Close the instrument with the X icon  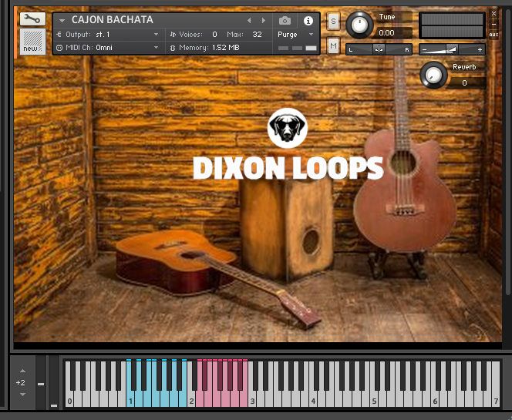click(493, 14)
